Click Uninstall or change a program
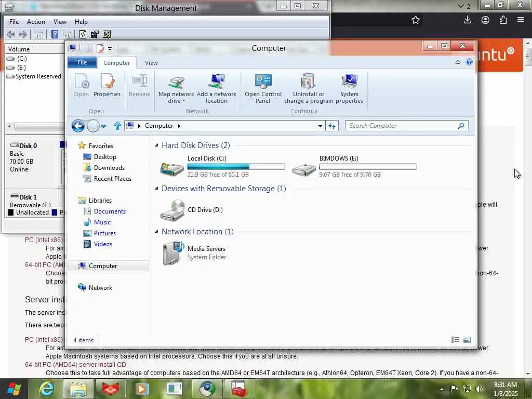 309,88
